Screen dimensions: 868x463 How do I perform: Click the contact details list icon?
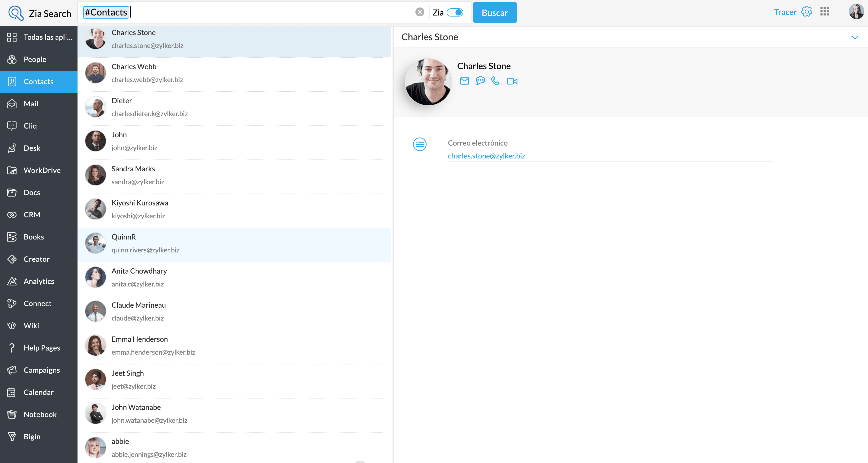(420, 144)
